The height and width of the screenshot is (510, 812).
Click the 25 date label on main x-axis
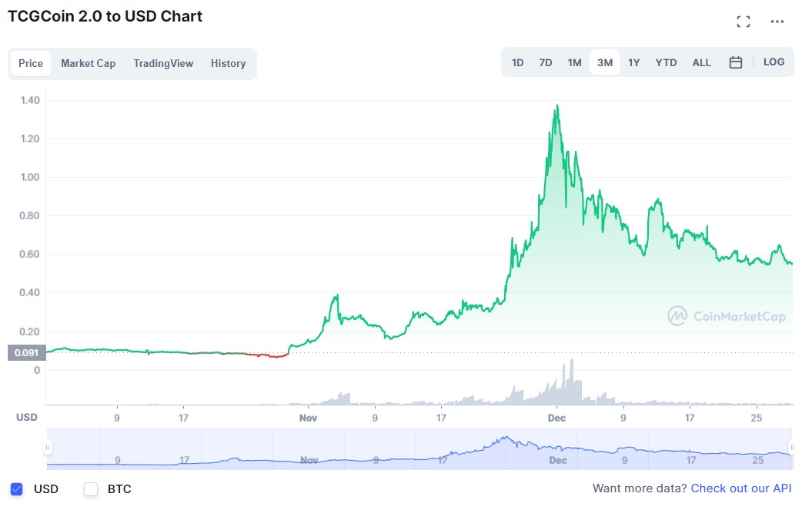756,418
